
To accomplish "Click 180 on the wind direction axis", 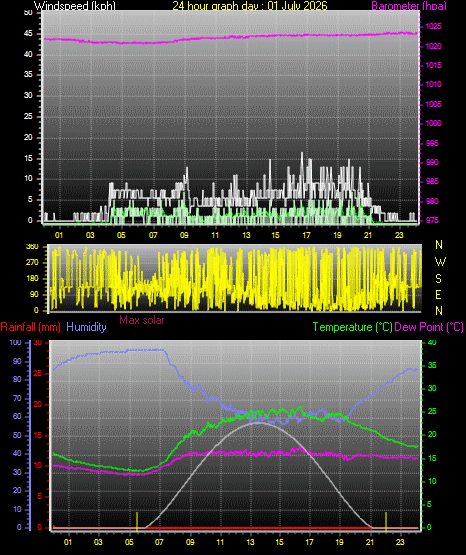I will pos(32,279).
